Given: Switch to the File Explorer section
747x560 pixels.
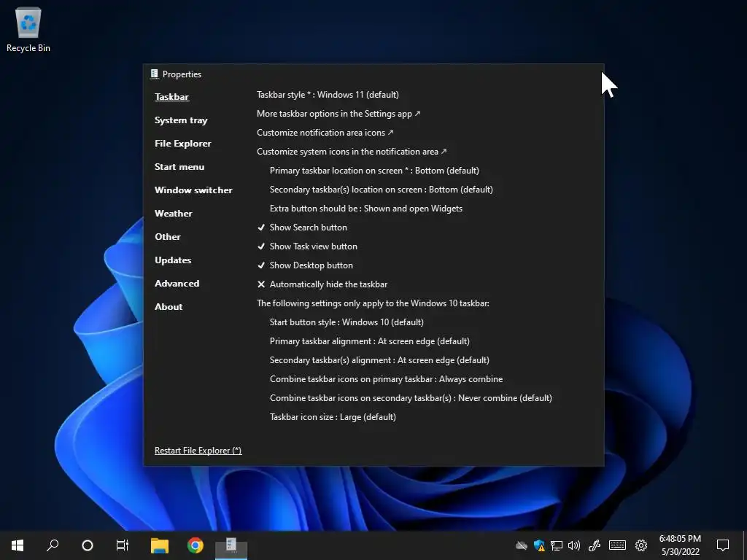Looking at the screenshot, I should pos(182,144).
